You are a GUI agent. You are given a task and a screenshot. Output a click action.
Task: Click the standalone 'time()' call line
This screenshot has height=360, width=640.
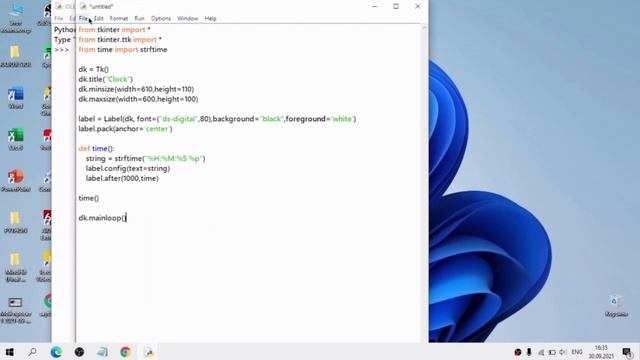click(x=89, y=198)
